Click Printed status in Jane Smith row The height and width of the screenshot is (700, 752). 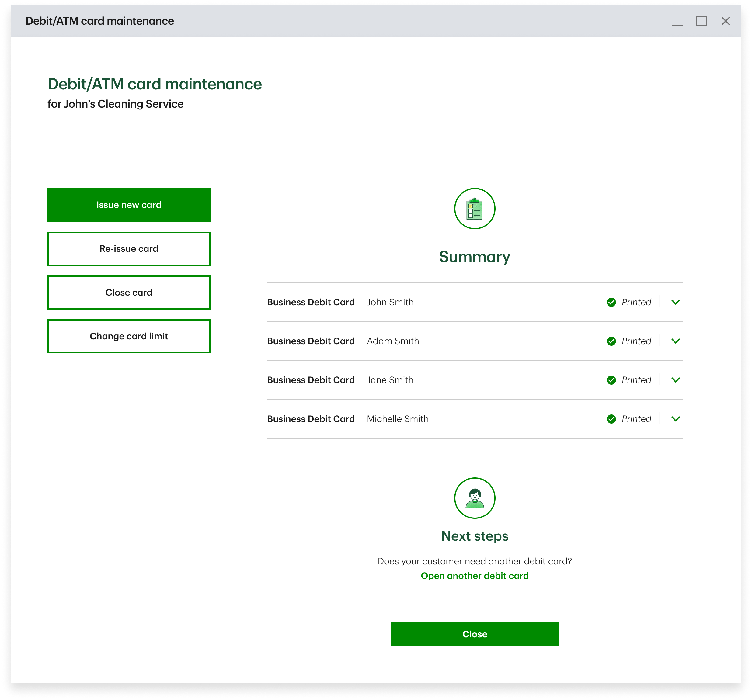636,380
